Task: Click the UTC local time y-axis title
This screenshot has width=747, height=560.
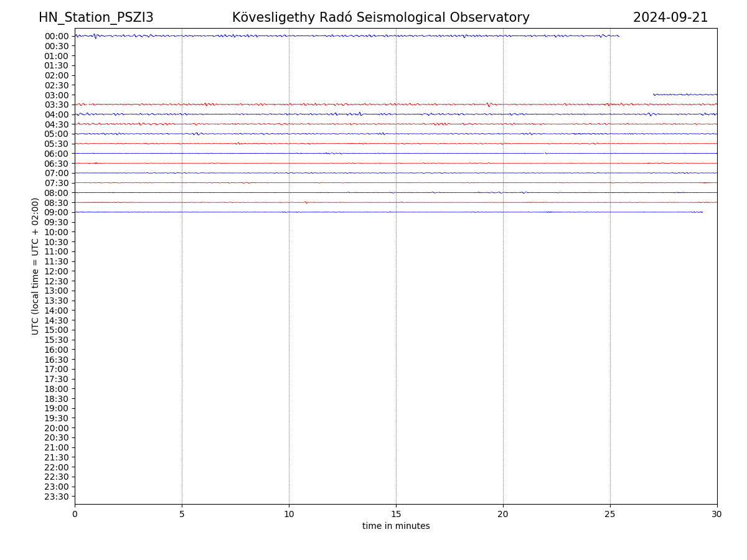Action: pyautogui.click(x=35, y=266)
